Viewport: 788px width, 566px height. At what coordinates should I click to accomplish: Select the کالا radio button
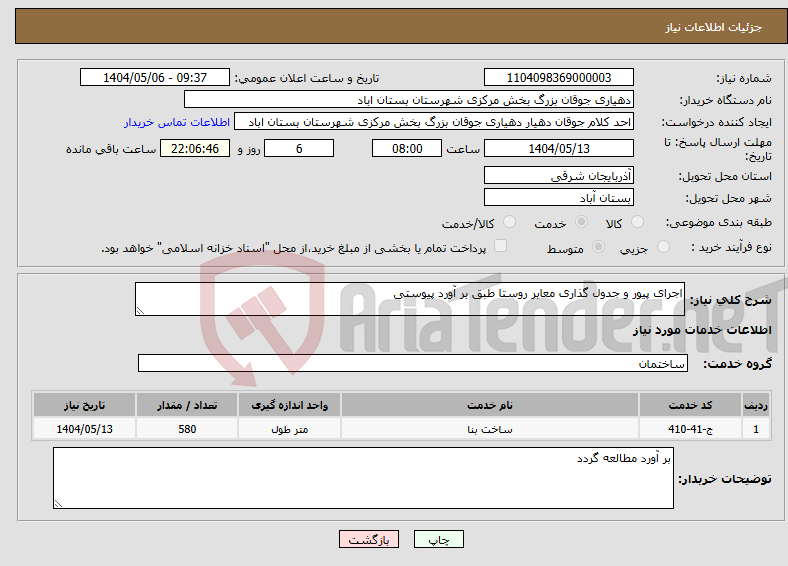(637, 222)
